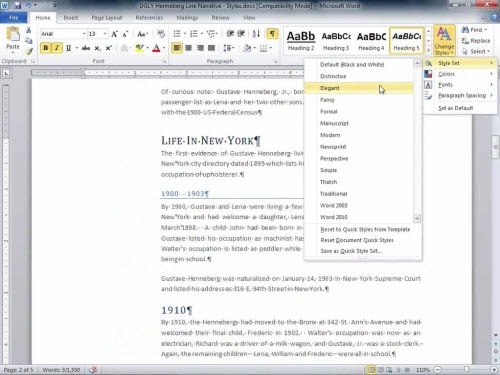Switch to the Page Layout tab
The height and width of the screenshot is (375, 500).
tap(107, 18)
